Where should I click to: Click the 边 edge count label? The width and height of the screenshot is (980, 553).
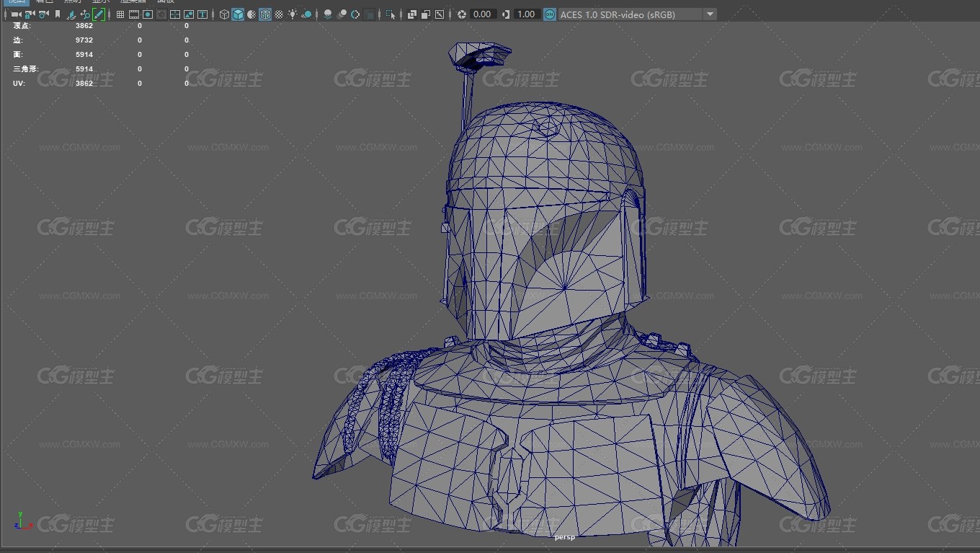[x=18, y=40]
